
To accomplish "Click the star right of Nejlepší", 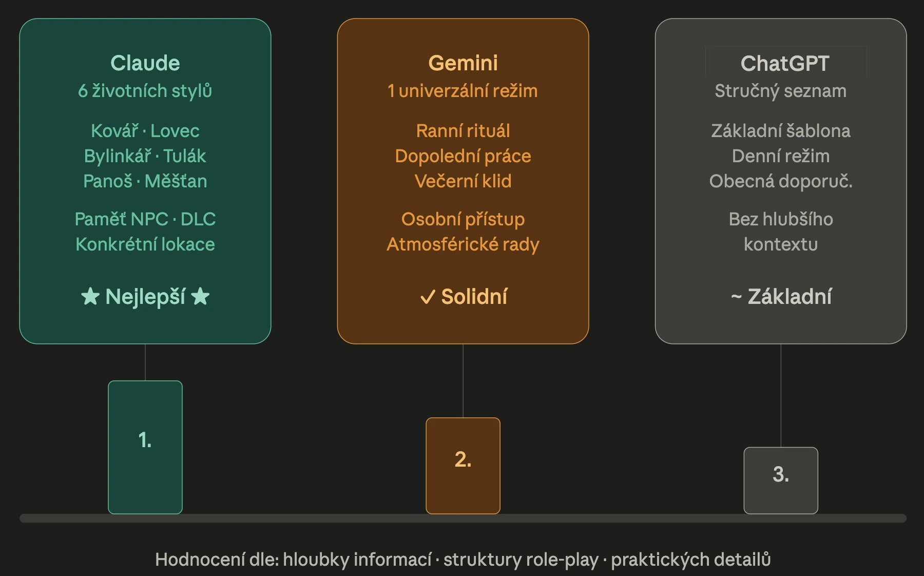I will (x=200, y=297).
